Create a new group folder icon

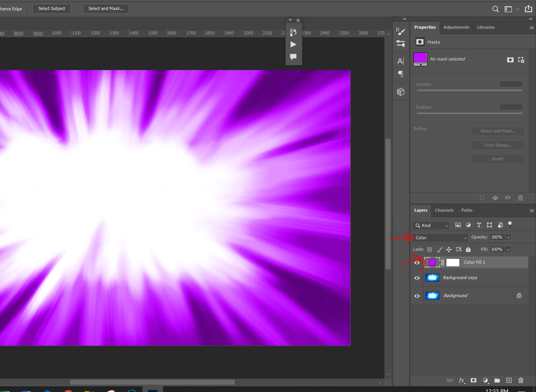click(x=497, y=380)
